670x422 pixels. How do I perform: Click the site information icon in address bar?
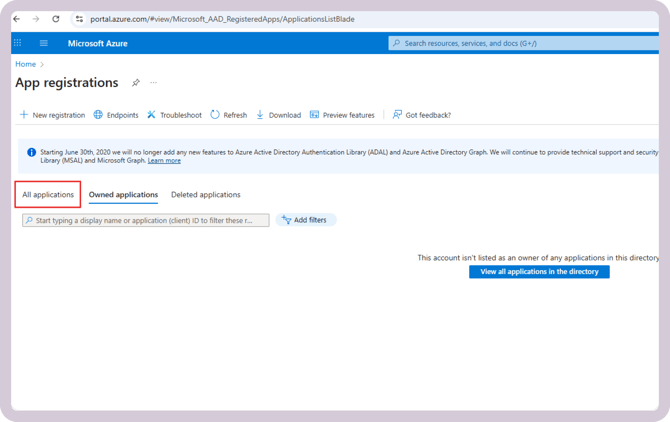(79, 19)
